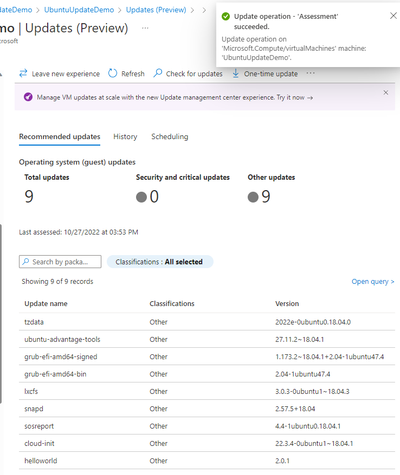The width and height of the screenshot is (400, 475).
Task: Click the Other updates count 9
Action: click(x=266, y=196)
